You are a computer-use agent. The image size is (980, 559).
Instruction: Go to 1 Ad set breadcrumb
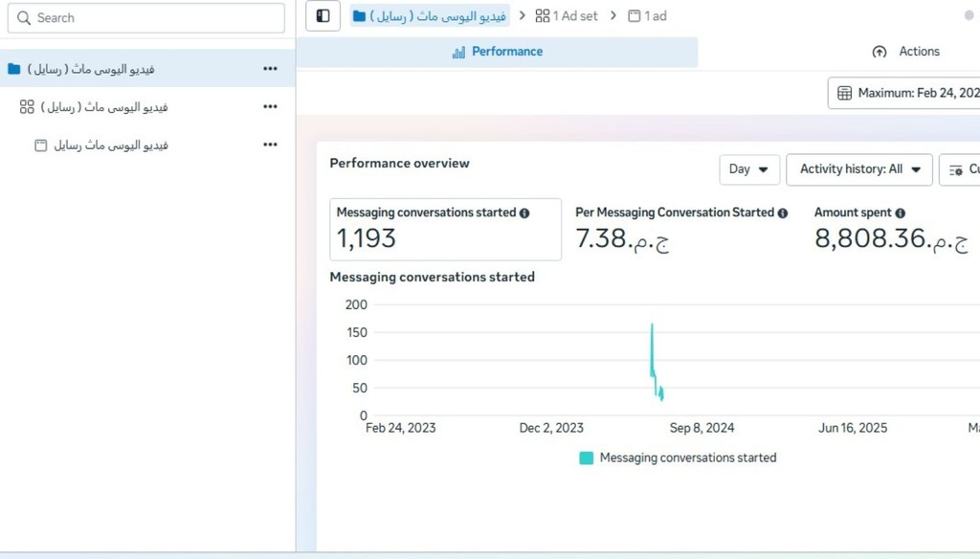click(570, 16)
